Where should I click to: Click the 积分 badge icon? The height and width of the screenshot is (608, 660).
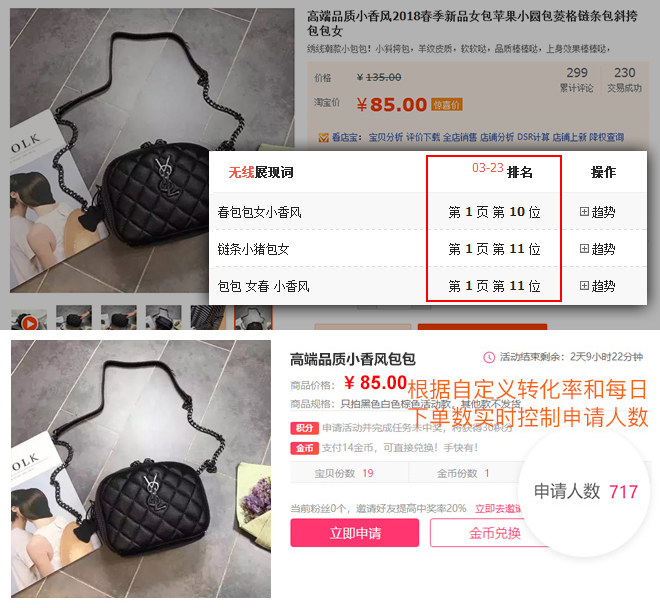304,428
